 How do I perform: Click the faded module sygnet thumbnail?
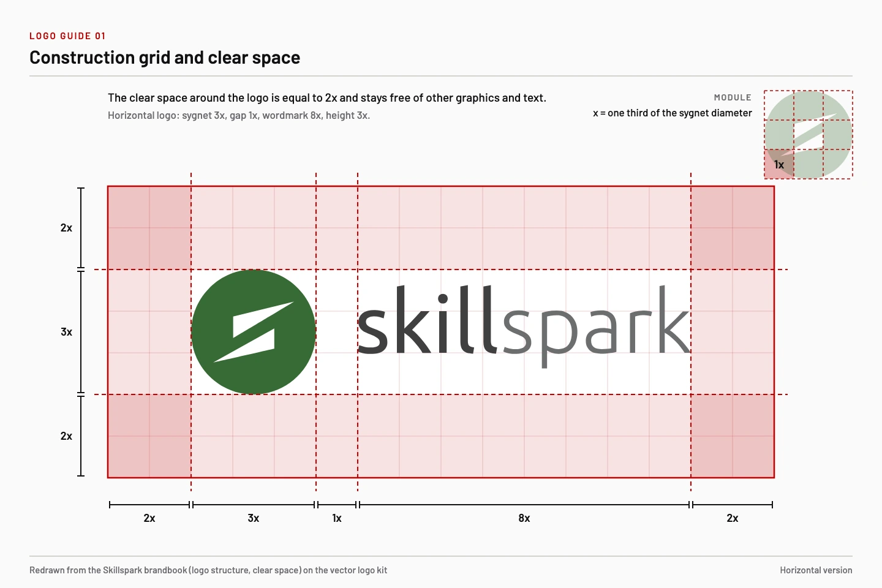pyautogui.click(x=809, y=135)
